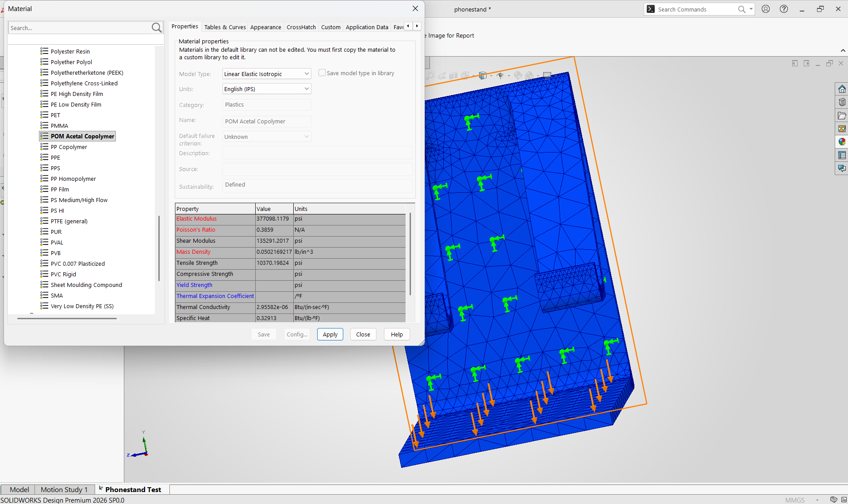Open the Help question mark icon

coord(784,9)
